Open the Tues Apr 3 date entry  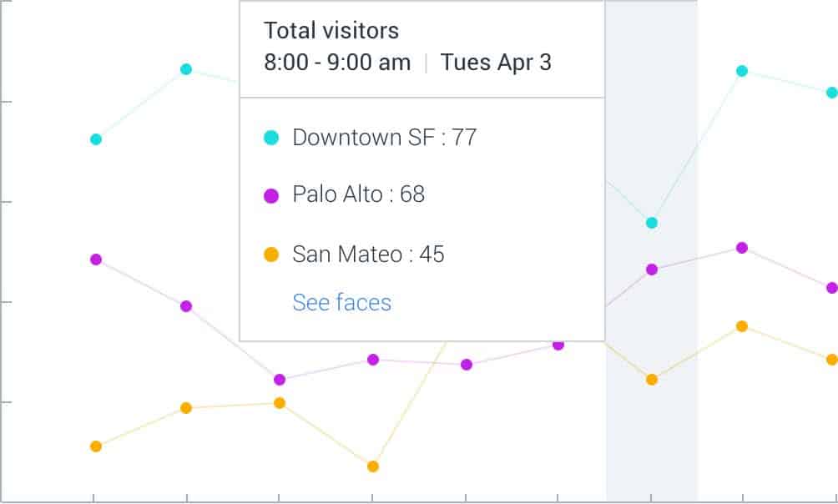[x=497, y=63]
